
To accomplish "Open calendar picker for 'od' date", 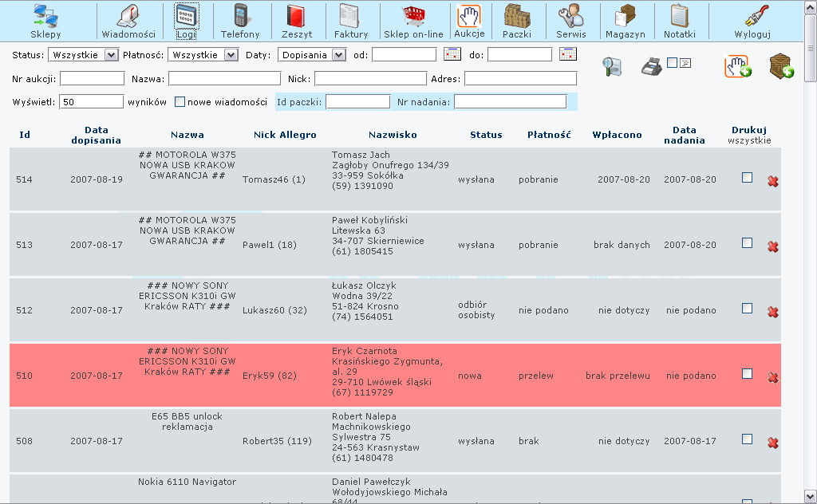I will pos(452,53).
